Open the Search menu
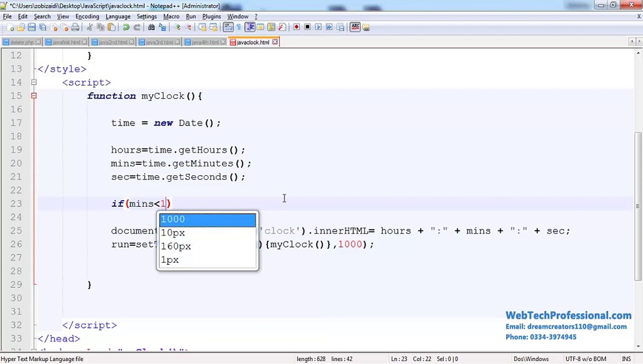 point(42,16)
